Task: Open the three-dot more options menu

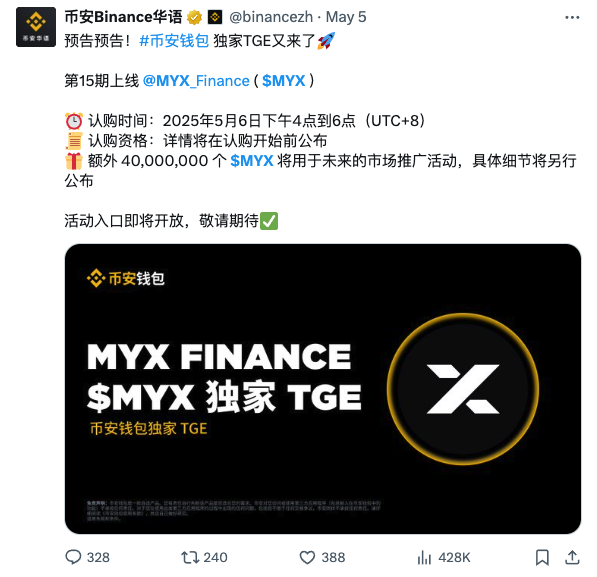Action: pyautogui.click(x=572, y=18)
